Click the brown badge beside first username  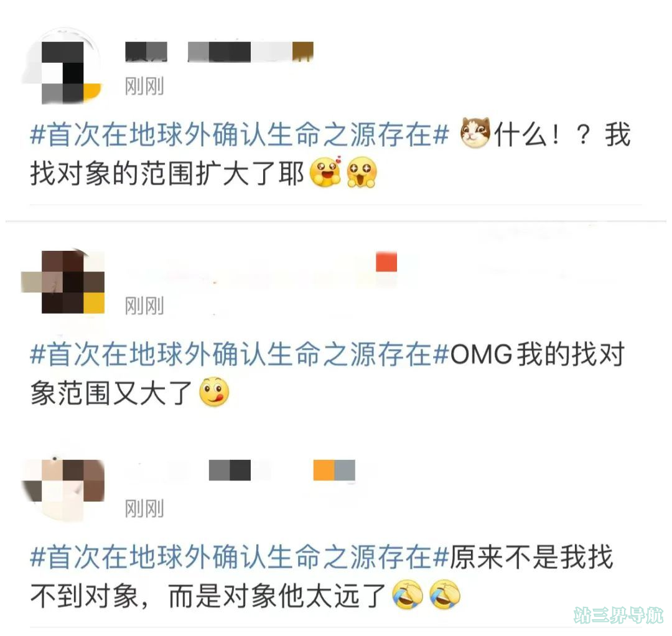[303, 52]
